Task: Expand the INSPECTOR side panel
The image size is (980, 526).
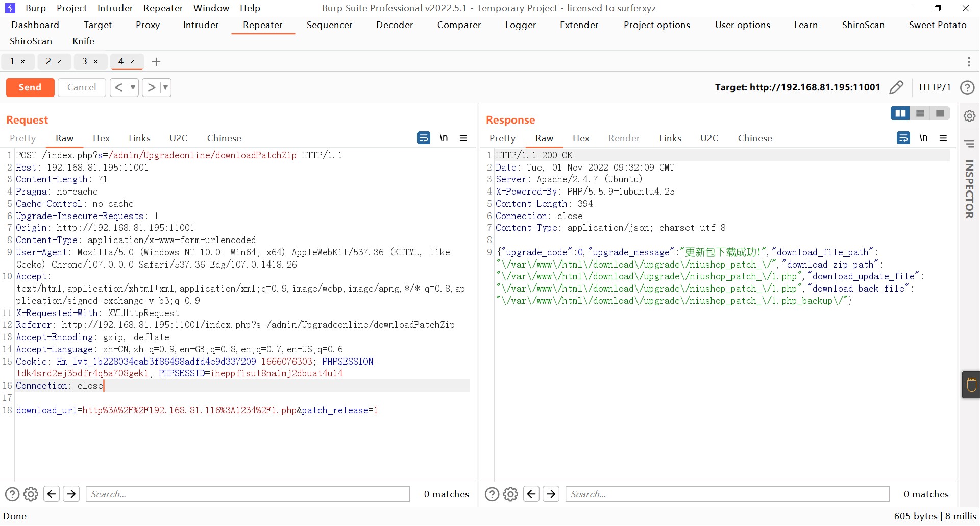Action: tap(969, 189)
